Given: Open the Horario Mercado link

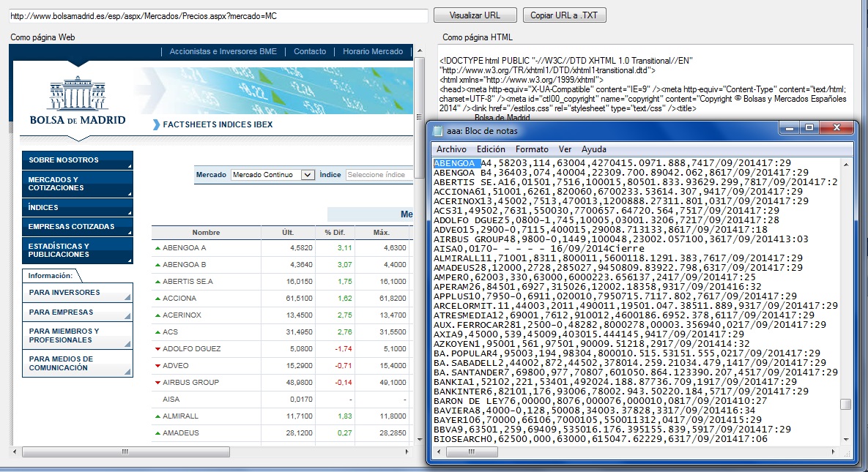Looking at the screenshot, I should 373,51.
